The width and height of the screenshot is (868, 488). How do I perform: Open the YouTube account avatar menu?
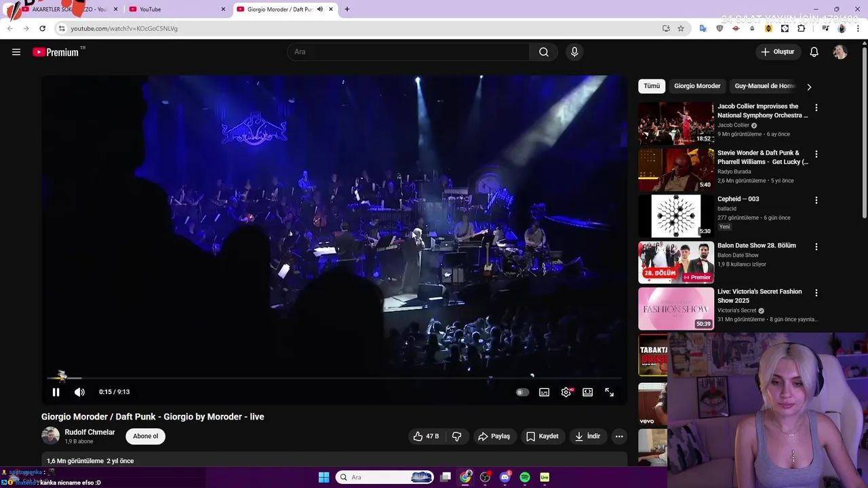[840, 52]
